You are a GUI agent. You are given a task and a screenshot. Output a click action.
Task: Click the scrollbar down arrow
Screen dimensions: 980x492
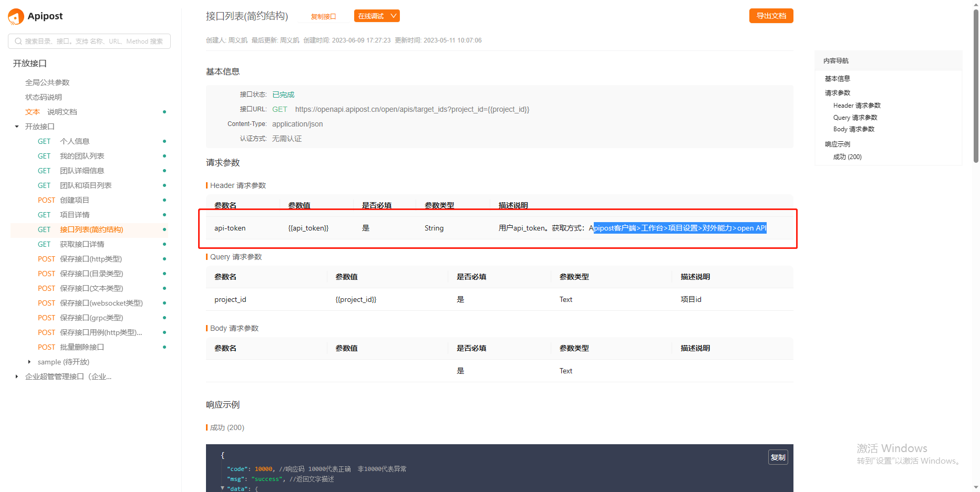click(976, 487)
